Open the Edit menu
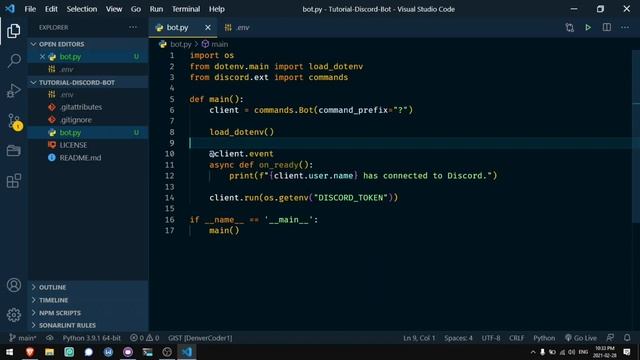640x360 pixels. click(51, 9)
